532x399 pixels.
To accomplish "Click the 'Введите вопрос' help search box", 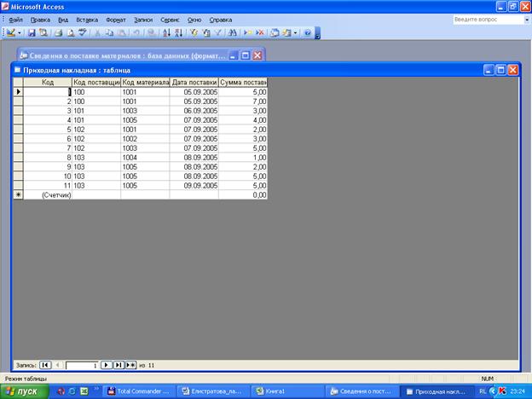I will click(489, 20).
